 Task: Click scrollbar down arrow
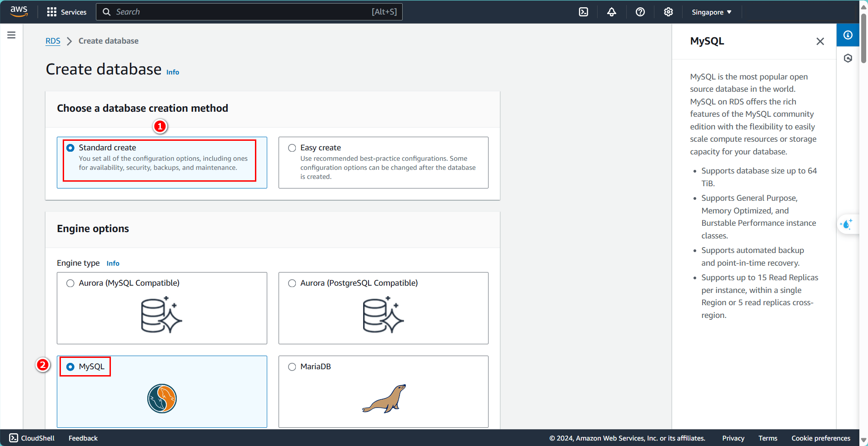863,441
